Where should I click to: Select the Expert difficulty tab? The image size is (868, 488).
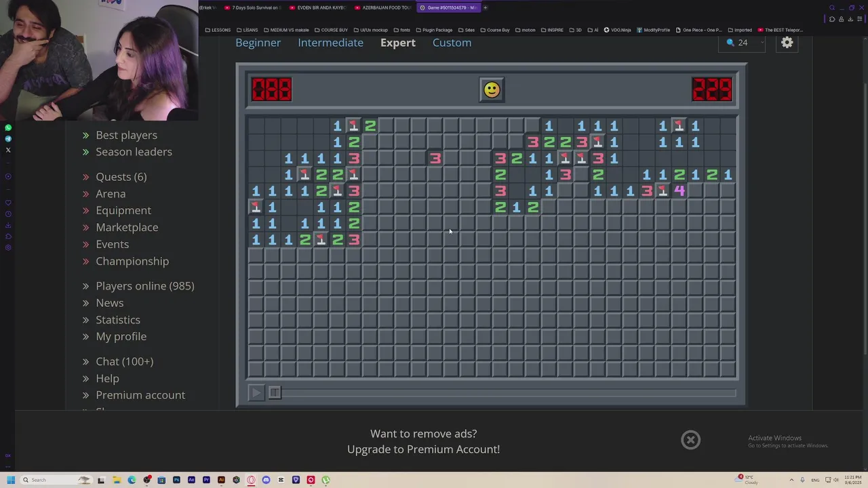tap(397, 42)
